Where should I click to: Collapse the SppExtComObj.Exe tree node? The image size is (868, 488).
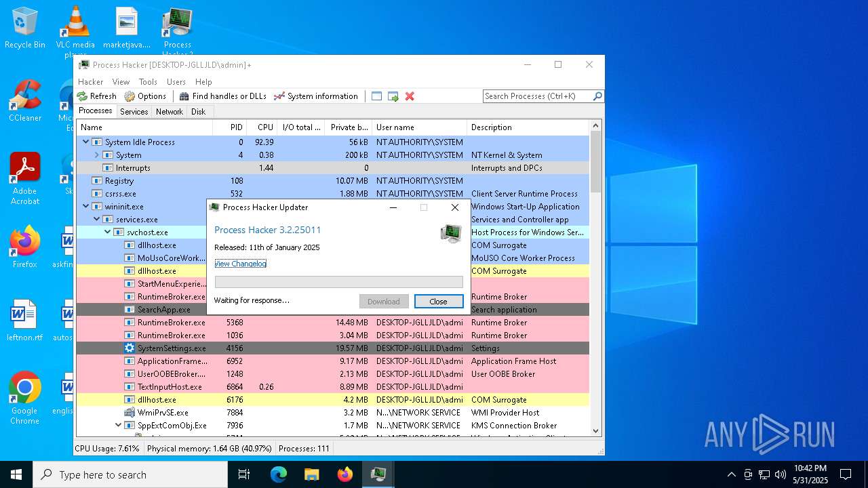119,426
